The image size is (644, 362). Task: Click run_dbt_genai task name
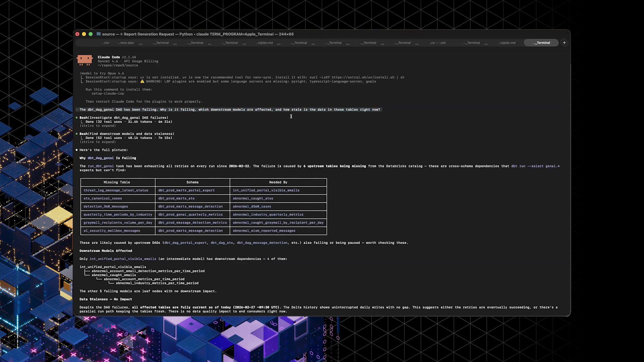point(101,166)
